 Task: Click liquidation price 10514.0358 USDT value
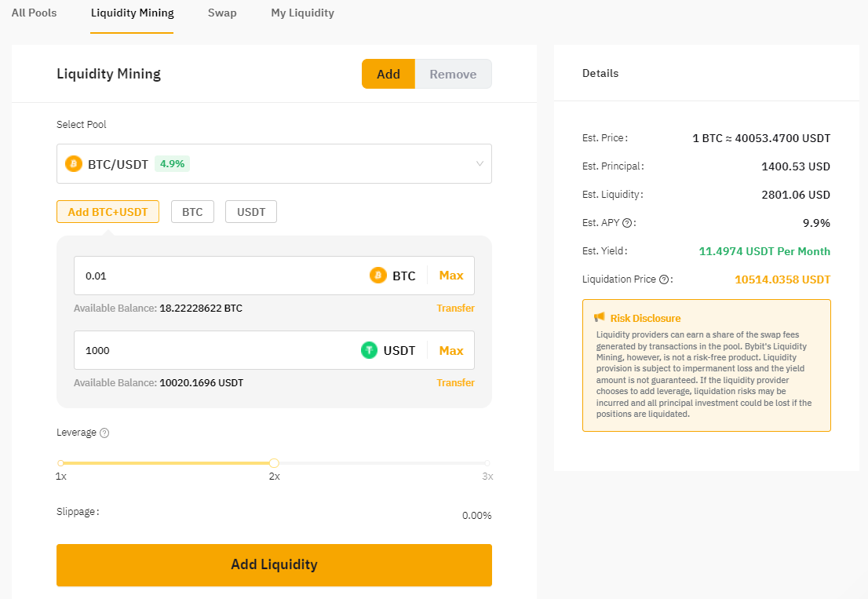click(x=782, y=279)
